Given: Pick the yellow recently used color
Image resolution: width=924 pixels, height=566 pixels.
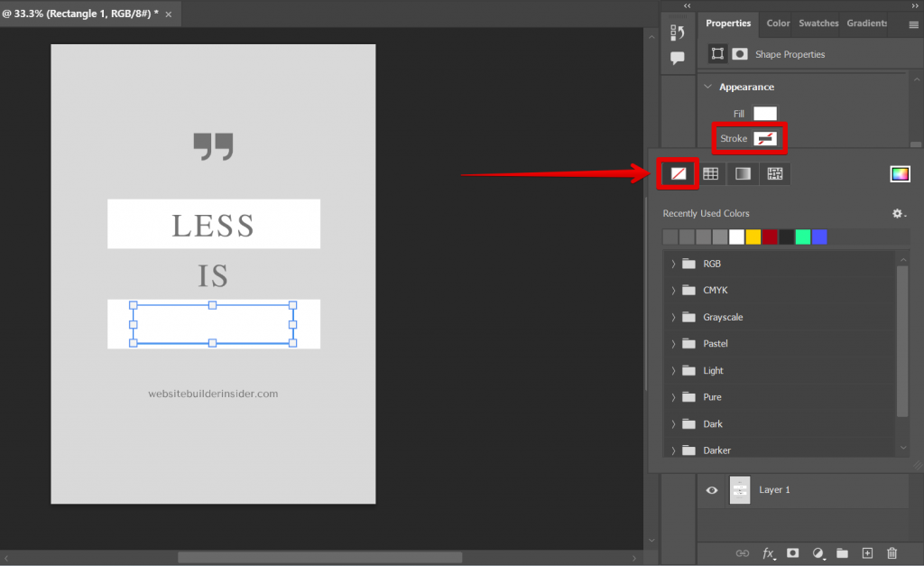Looking at the screenshot, I should coord(753,237).
